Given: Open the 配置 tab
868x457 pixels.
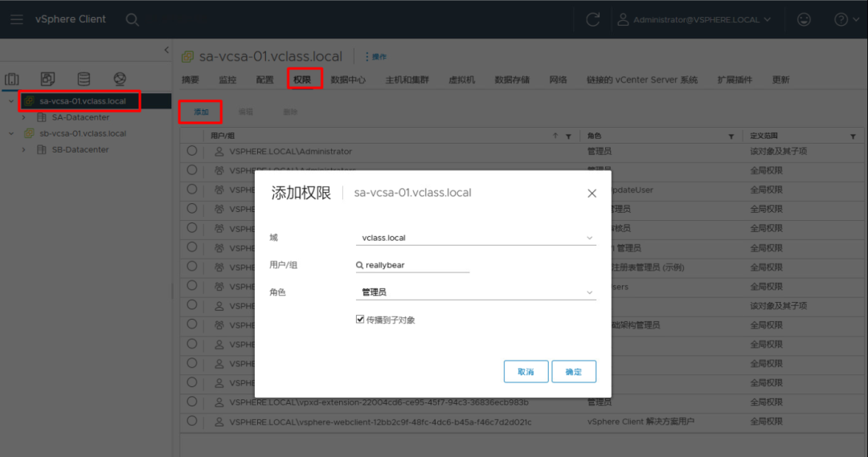Looking at the screenshot, I should coord(264,80).
